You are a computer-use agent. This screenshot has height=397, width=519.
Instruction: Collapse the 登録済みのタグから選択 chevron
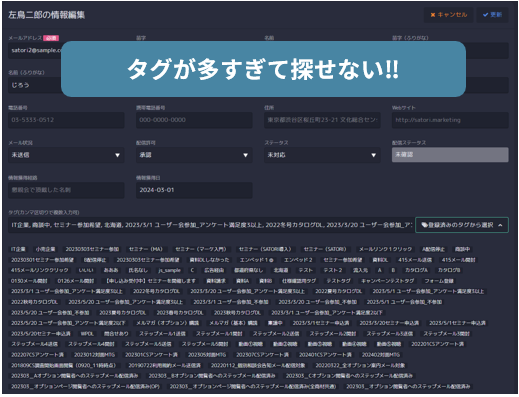click(500, 225)
